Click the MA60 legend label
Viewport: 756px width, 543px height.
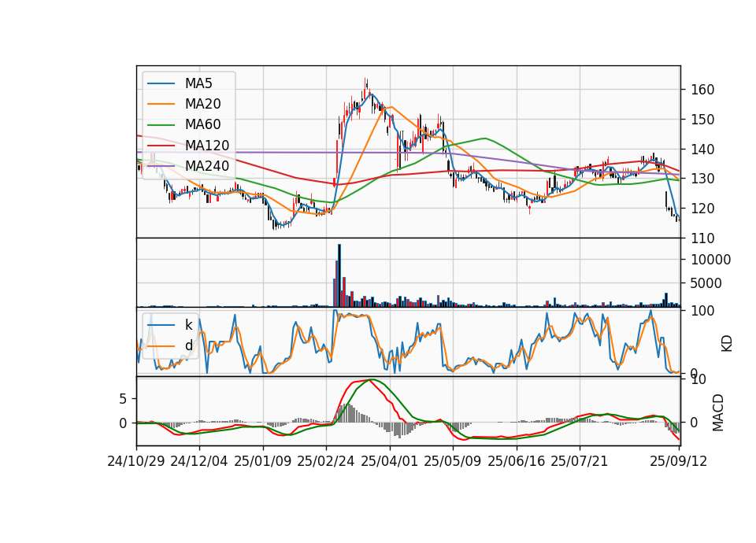(x=203, y=125)
